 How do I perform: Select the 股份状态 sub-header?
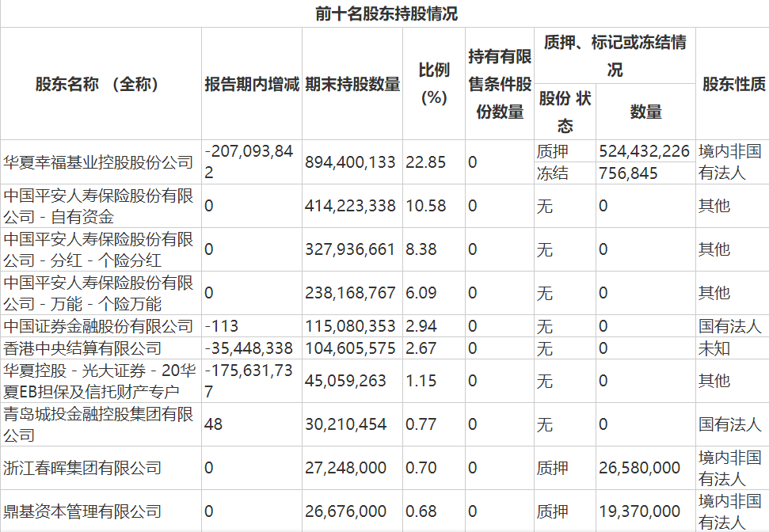coord(565,112)
